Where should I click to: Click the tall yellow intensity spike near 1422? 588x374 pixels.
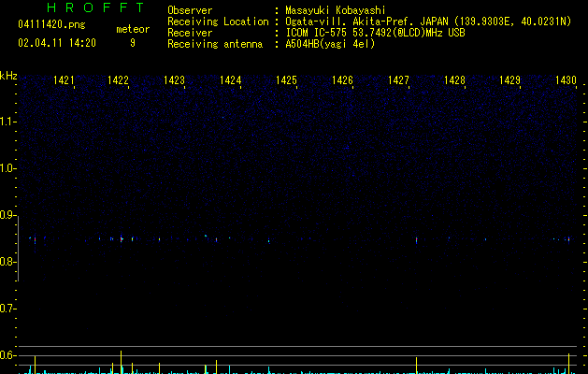121,362
